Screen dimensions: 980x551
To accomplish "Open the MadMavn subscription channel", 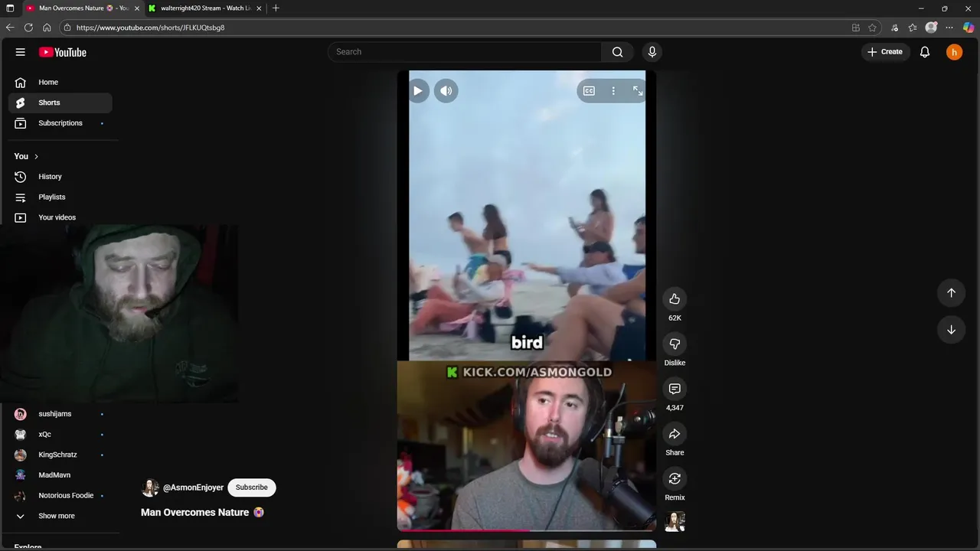I will [60, 475].
